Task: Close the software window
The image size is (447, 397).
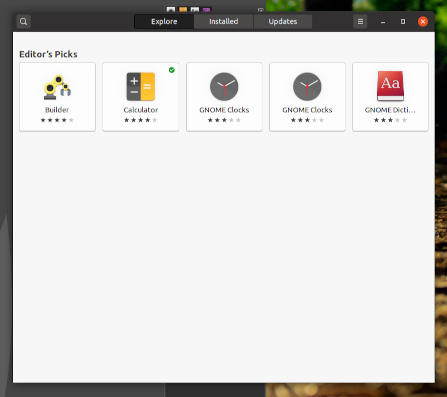Action: pos(423,22)
